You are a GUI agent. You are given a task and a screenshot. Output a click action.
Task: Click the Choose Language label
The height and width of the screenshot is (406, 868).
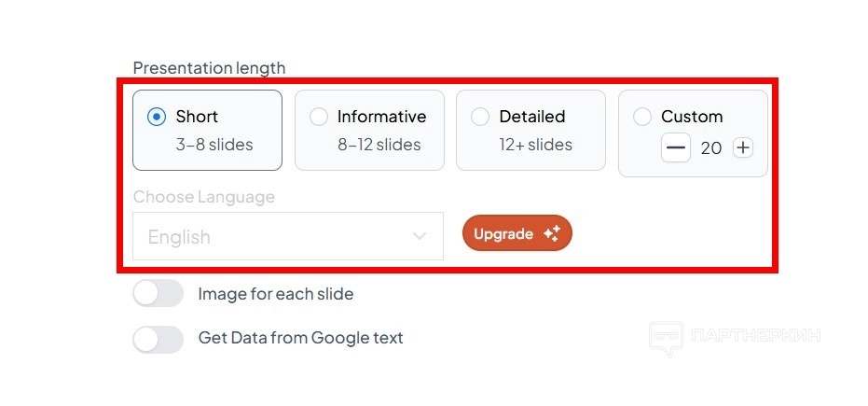203,197
